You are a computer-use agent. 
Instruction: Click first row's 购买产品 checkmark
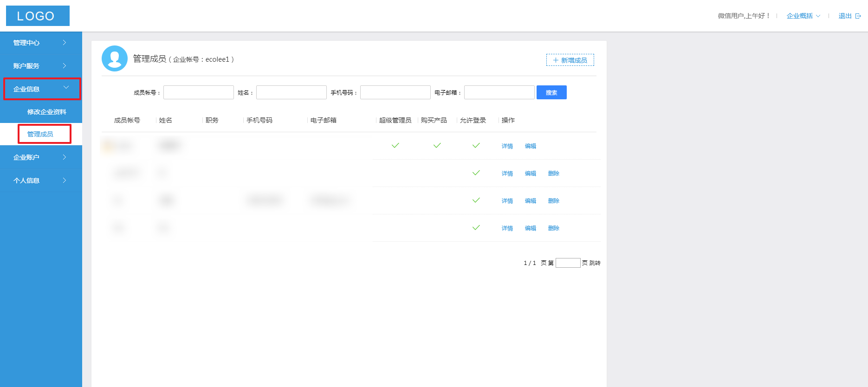(x=437, y=146)
